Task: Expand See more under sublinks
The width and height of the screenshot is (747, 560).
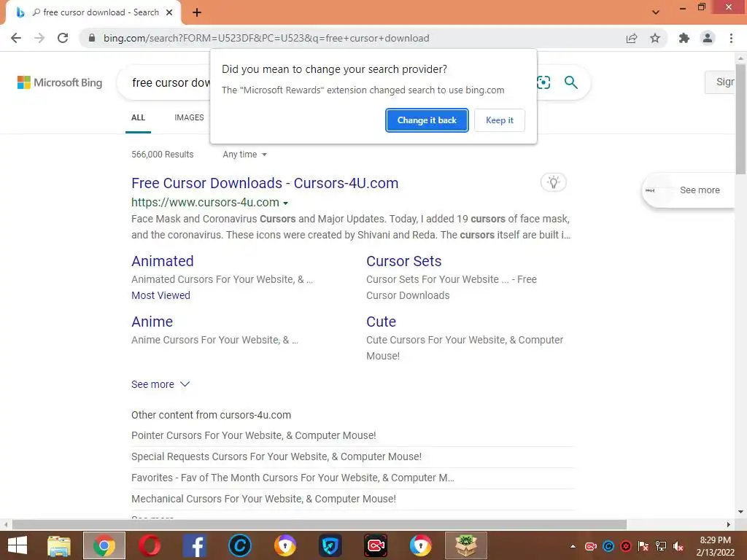Action: click(160, 384)
